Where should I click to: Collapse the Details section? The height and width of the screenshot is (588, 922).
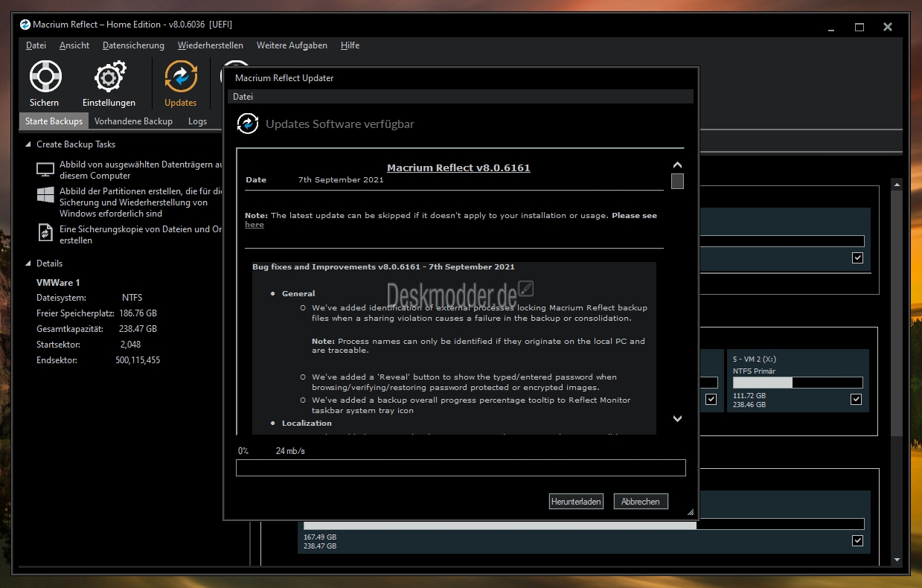29,263
